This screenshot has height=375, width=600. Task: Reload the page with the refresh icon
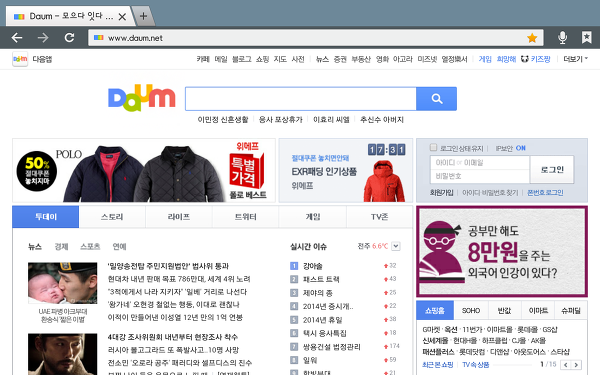coord(69,38)
